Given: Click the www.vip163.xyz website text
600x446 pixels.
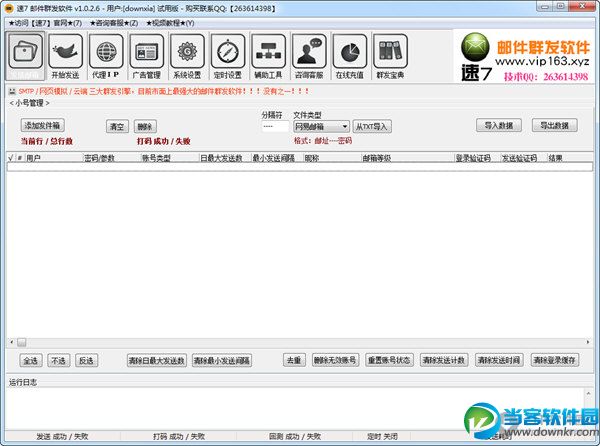Looking at the screenshot, I should (x=543, y=61).
